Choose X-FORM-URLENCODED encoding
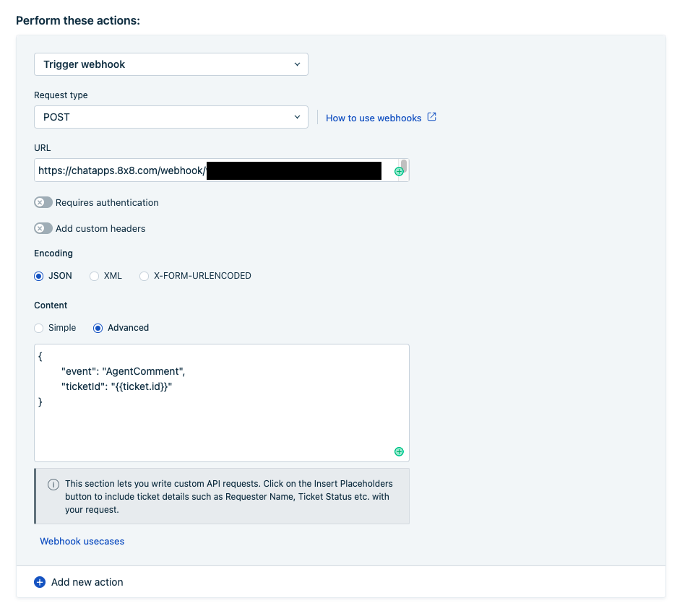 pyautogui.click(x=144, y=276)
